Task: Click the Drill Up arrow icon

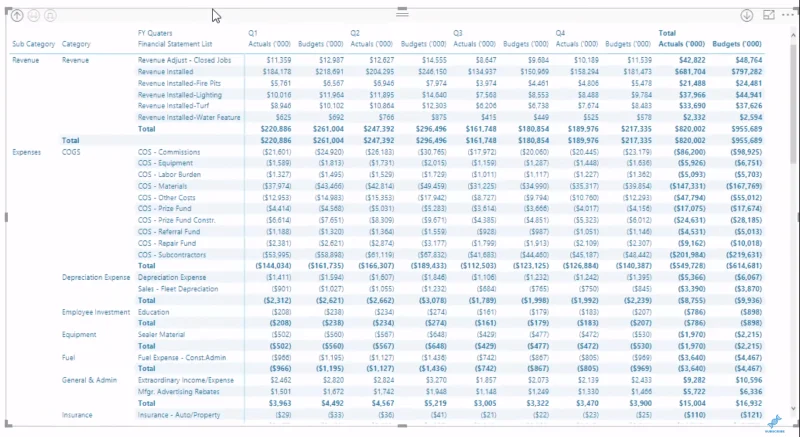Action: [x=17, y=16]
